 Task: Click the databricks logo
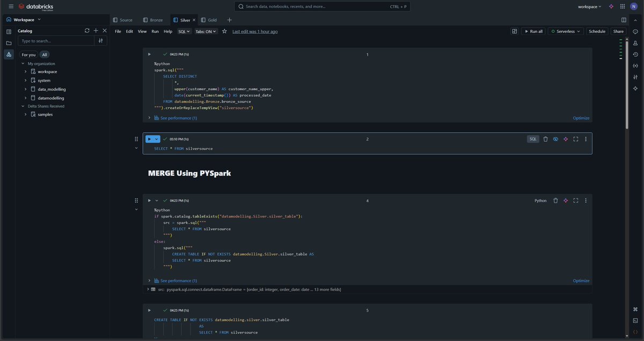coord(36,6)
